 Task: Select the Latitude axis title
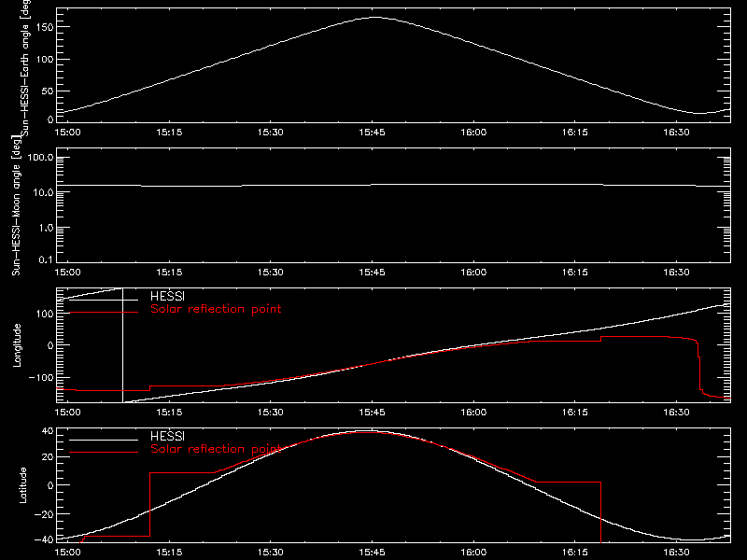22,485
